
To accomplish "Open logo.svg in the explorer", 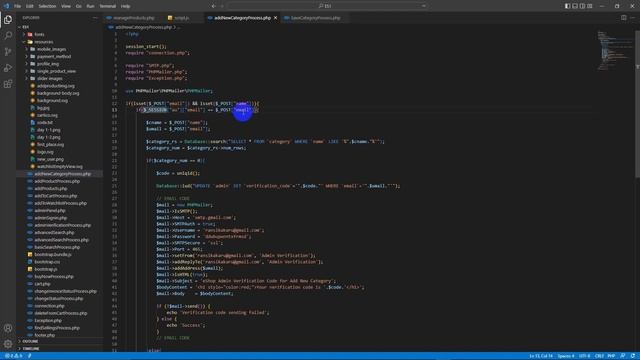I will coord(45,152).
